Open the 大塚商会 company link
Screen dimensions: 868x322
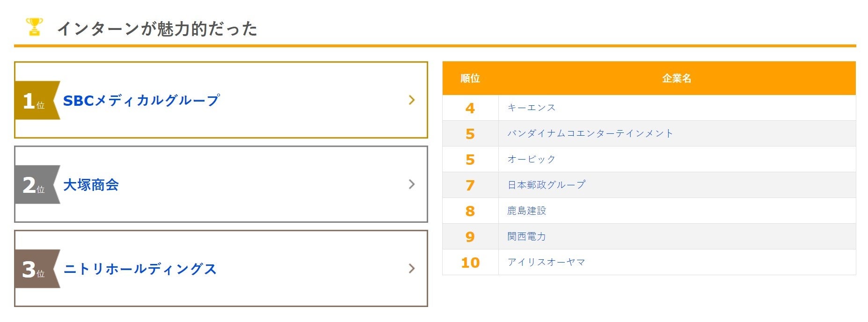(x=91, y=185)
